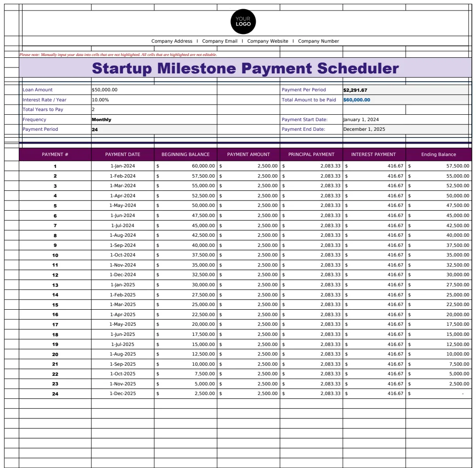476x468 pixels.
Task: Select beginning balance 20,000.00 in row 17
Action: tap(185, 324)
